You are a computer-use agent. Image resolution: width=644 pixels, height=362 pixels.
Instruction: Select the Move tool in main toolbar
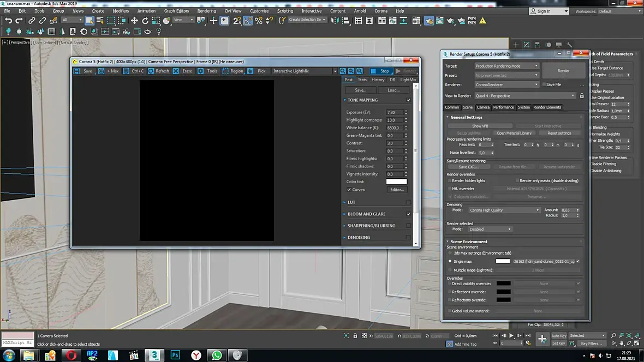134,21
